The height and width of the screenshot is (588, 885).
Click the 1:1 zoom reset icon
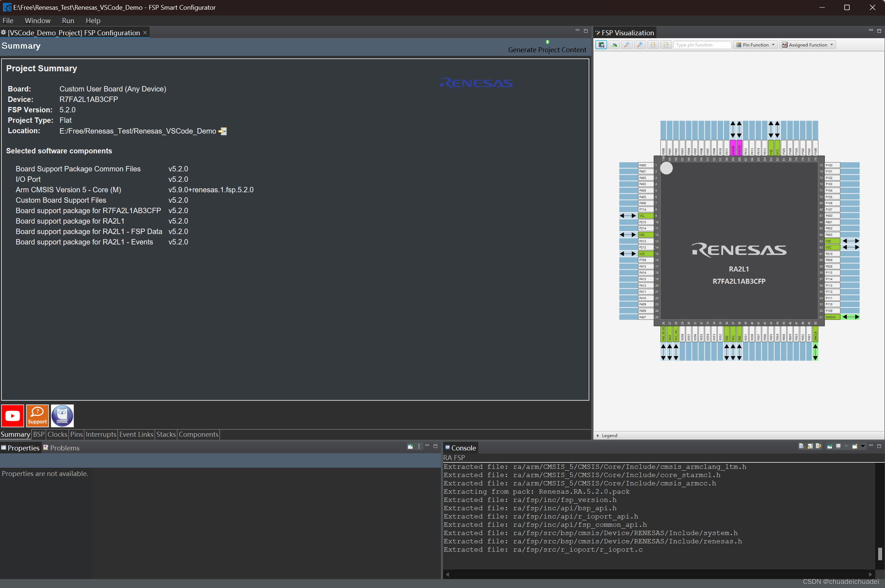tap(653, 45)
